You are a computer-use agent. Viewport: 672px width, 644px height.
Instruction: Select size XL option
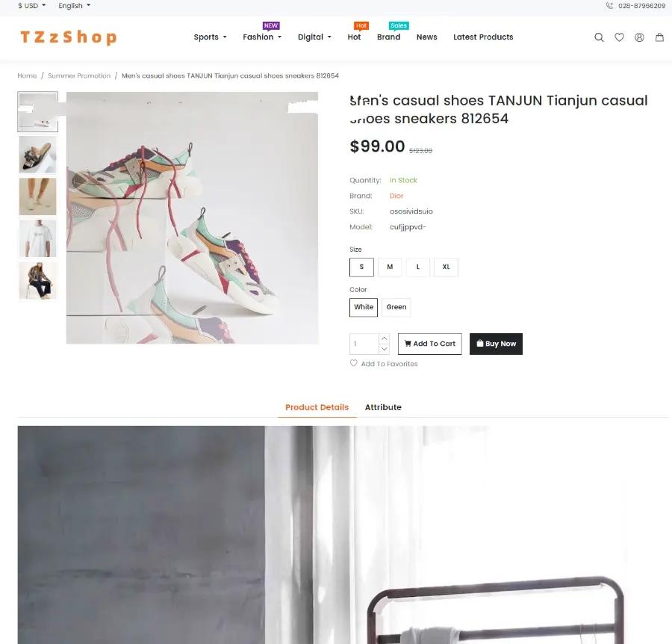(447, 267)
